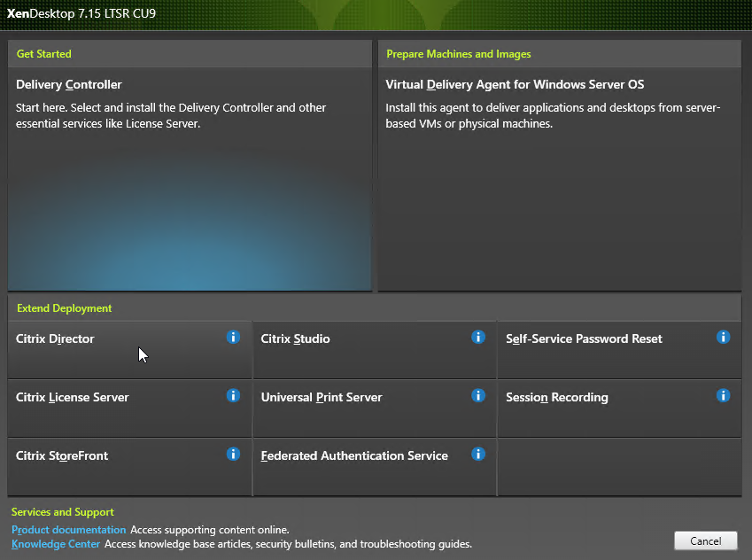The width and height of the screenshot is (752, 560).
Task: Click info icon beside Citrix License Server
Action: pos(233,396)
